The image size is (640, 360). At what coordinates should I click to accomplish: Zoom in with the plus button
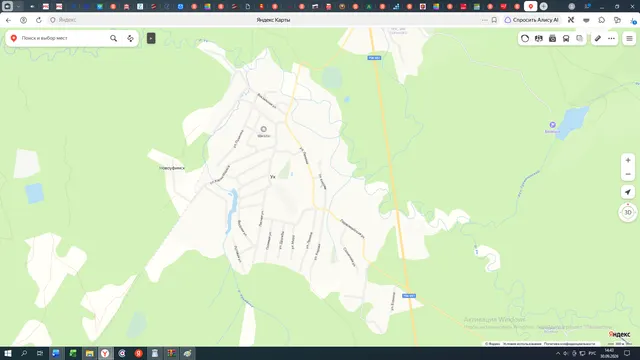[x=628, y=160]
